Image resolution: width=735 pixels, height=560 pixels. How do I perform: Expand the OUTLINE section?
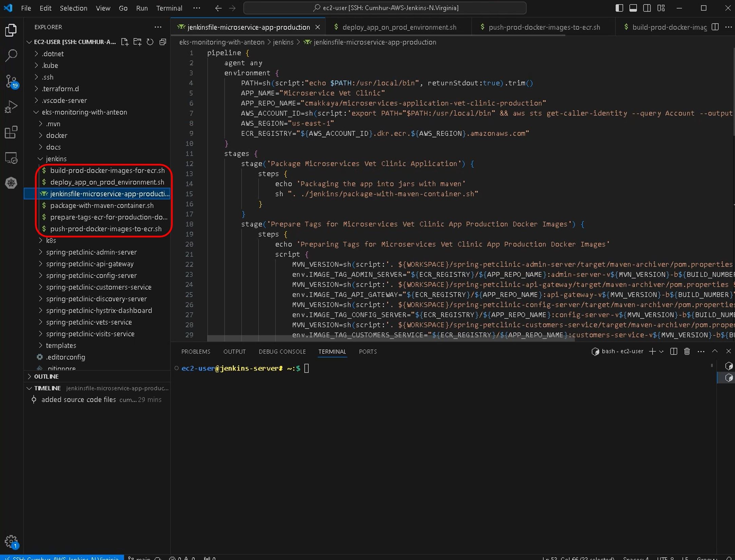(46, 376)
